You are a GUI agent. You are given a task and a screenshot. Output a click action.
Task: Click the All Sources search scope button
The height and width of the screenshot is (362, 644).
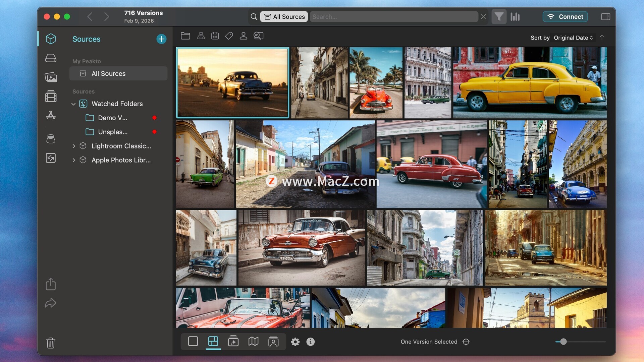284,17
